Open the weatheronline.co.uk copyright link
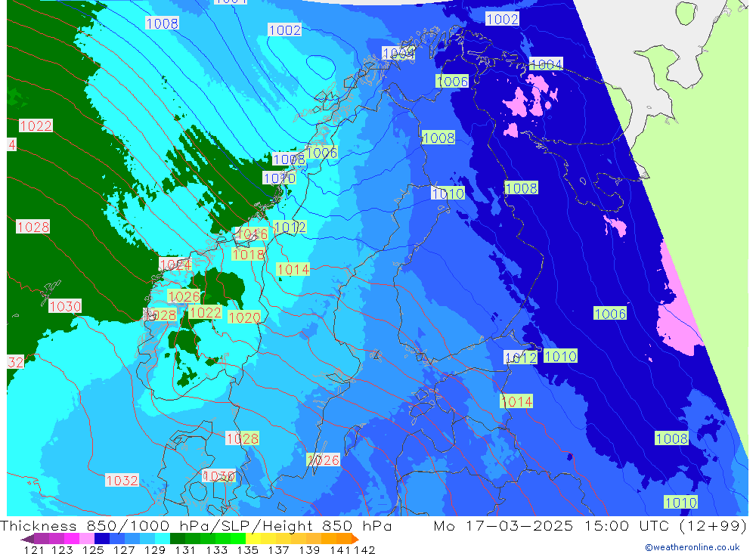The width and height of the screenshot is (756, 554). [x=692, y=547]
